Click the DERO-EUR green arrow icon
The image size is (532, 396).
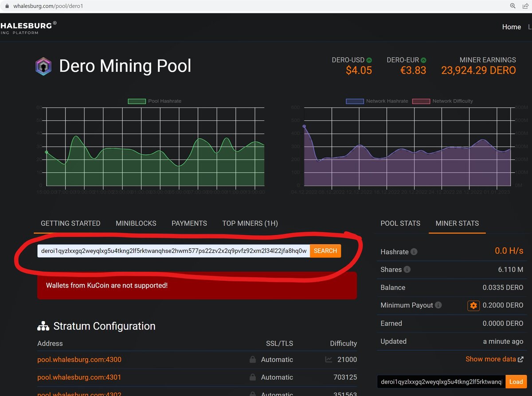pyautogui.click(x=423, y=60)
